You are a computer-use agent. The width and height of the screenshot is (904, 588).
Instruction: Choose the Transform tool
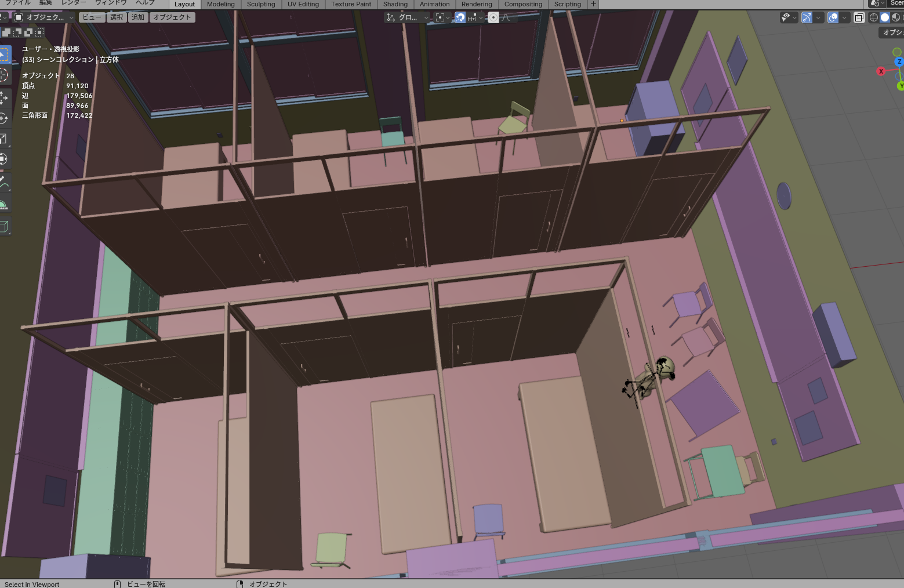pos(3,159)
